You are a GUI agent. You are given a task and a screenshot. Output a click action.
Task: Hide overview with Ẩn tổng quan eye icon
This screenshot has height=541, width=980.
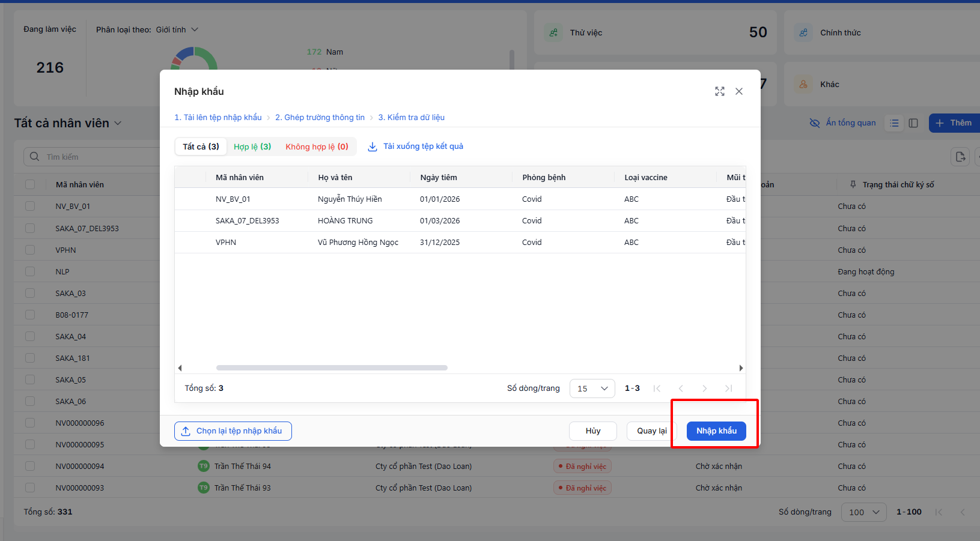815,123
